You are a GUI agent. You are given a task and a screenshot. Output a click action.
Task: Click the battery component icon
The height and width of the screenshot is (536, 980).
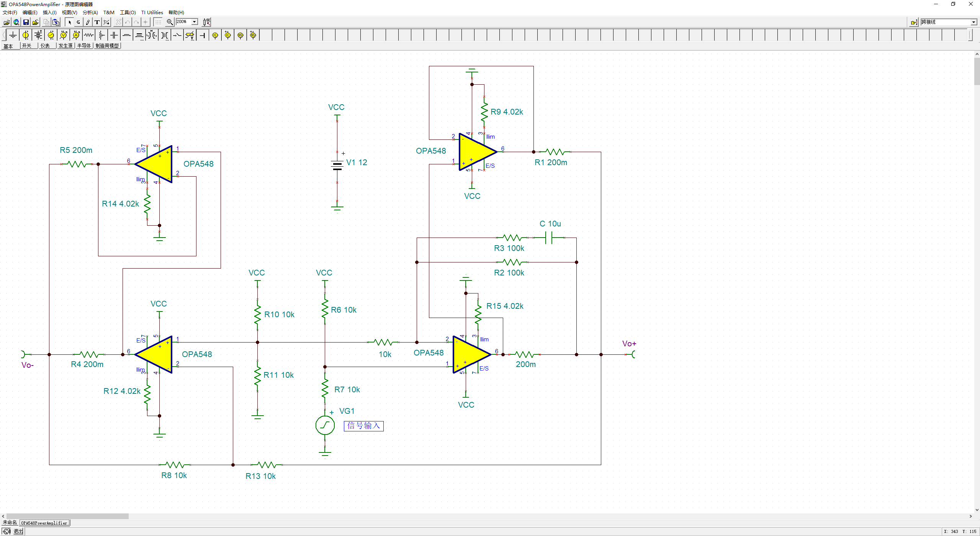[38, 35]
